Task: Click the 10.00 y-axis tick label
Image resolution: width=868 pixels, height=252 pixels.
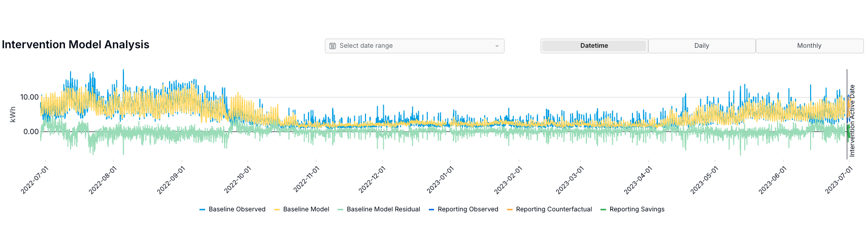Action: (29, 97)
